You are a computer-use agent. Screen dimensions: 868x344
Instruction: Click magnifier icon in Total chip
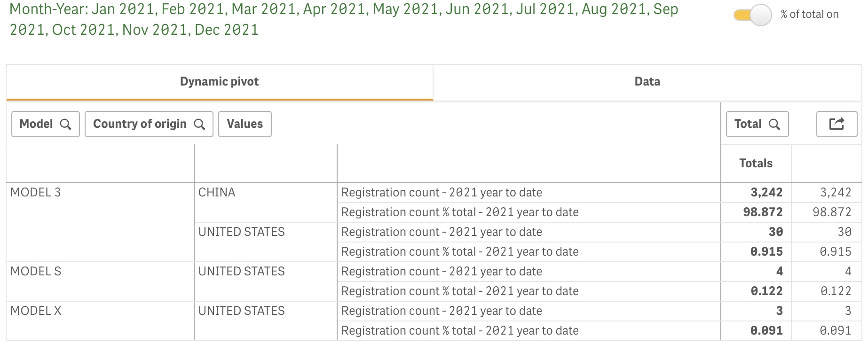click(774, 124)
